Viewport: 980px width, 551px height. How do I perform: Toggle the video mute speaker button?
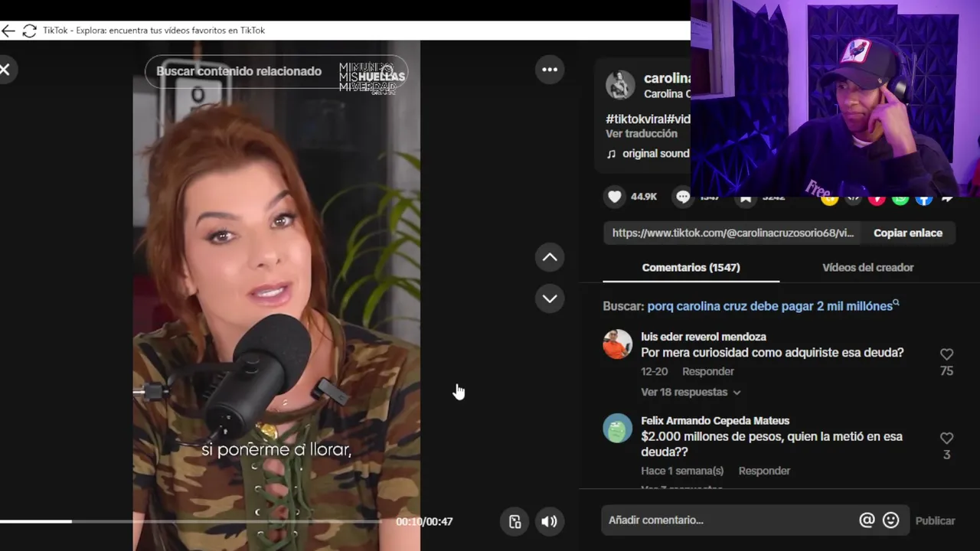(550, 521)
